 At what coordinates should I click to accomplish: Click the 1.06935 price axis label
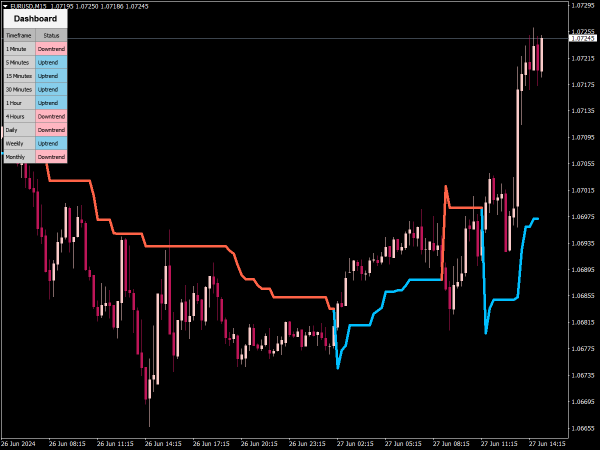click(583, 243)
